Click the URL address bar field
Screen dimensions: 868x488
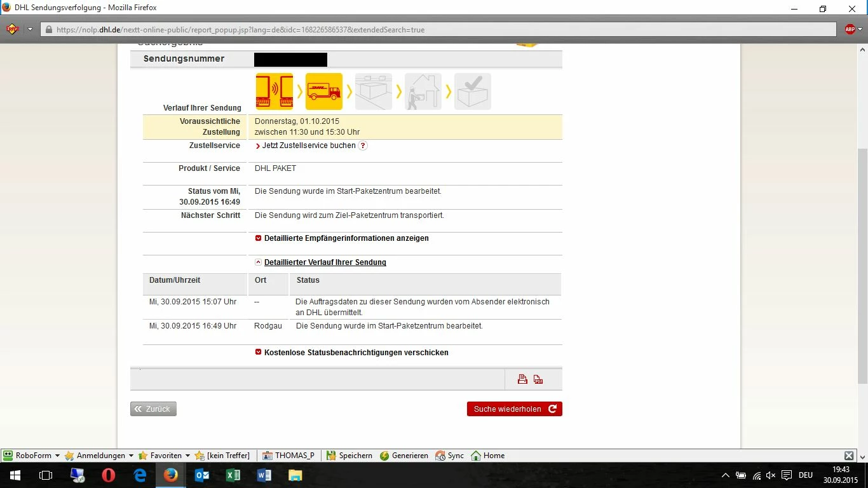pos(438,30)
